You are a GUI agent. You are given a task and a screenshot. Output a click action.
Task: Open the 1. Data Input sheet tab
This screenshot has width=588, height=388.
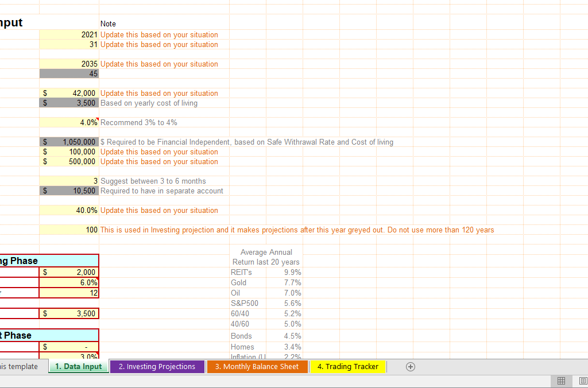click(79, 367)
